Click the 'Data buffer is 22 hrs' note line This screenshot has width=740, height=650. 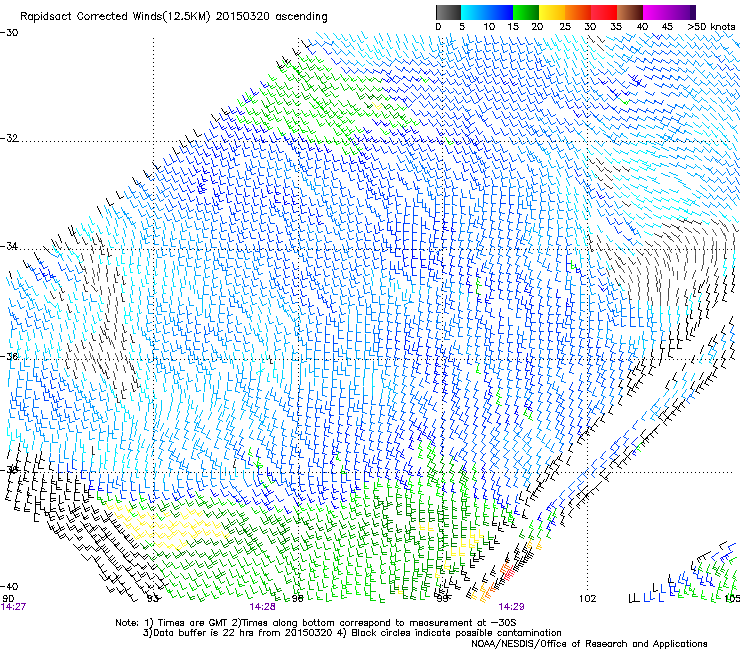(x=352, y=633)
